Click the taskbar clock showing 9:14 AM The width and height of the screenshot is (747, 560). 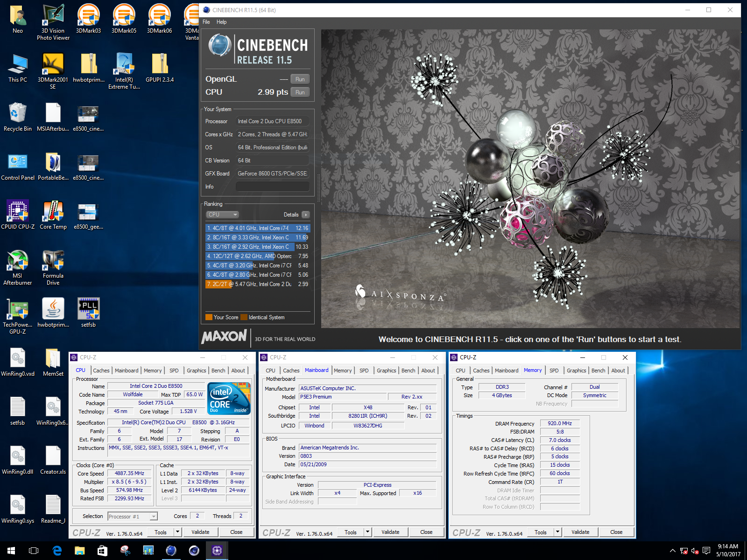tap(728, 551)
